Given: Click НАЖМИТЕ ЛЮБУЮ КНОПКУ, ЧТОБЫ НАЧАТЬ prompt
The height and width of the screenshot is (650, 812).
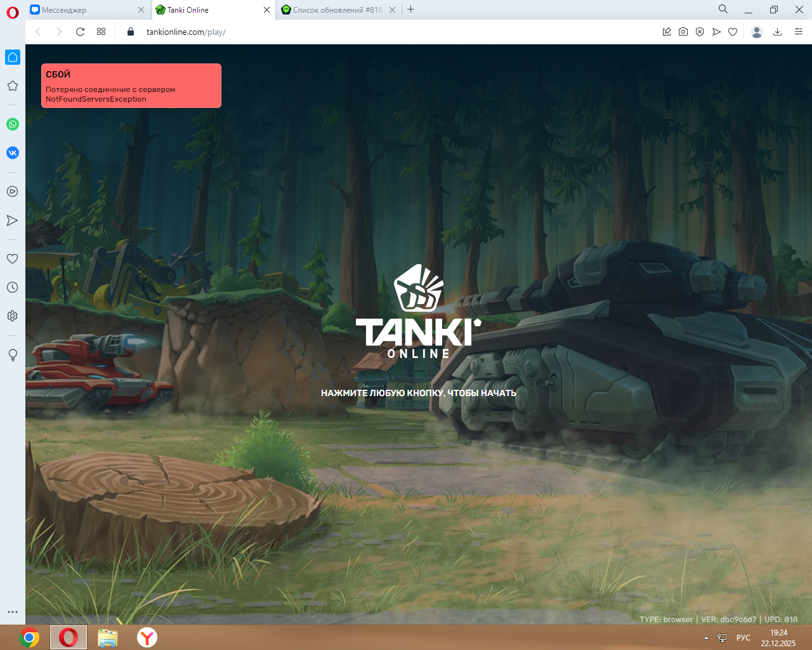Looking at the screenshot, I should click(419, 393).
